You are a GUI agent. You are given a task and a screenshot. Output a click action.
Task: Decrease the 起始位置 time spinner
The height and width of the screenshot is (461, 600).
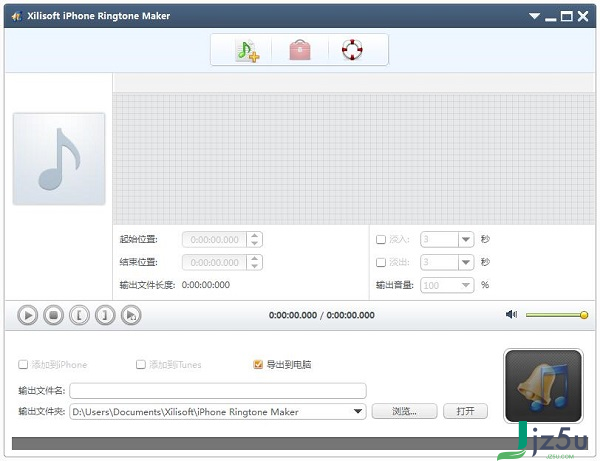[254, 243]
